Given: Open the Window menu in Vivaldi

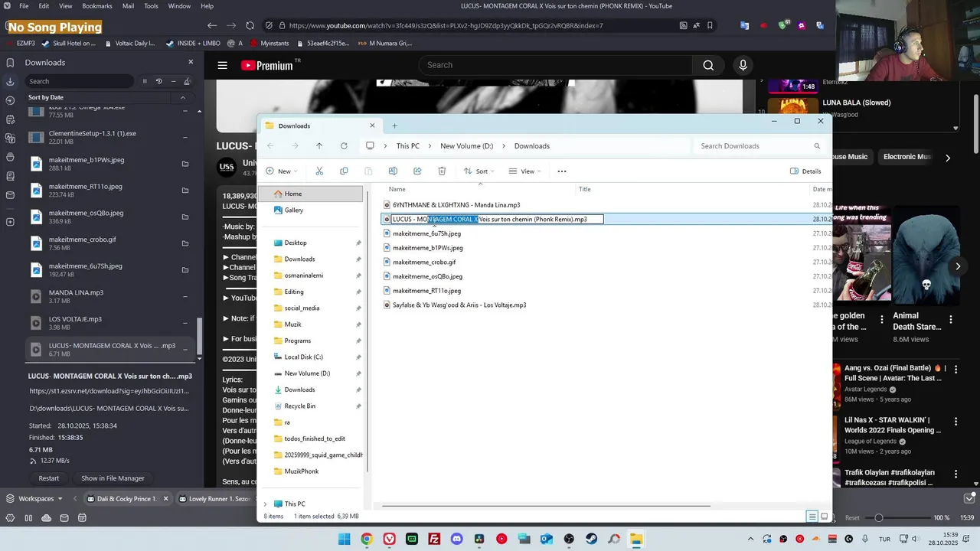Looking at the screenshot, I should tap(179, 6).
